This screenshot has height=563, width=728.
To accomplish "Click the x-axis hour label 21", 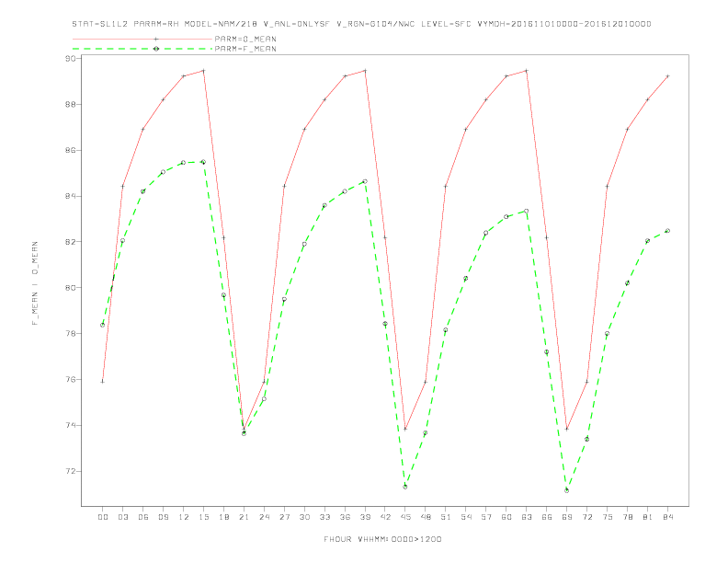I will 245,517.
